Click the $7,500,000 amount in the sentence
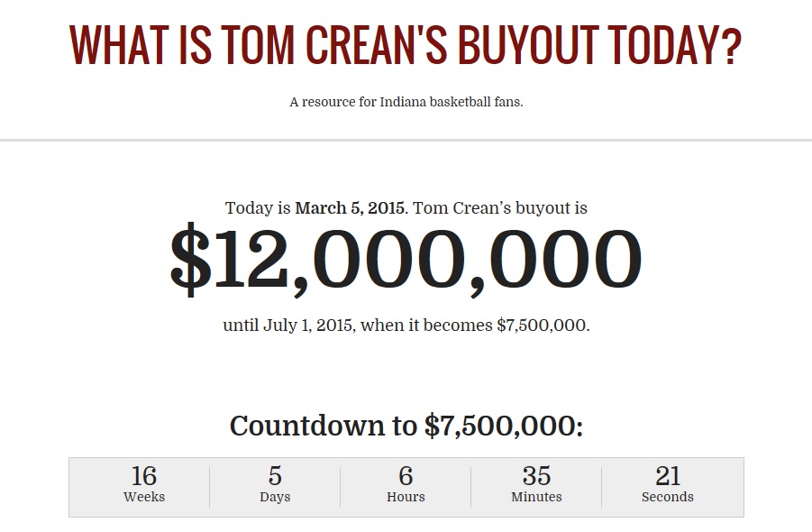812x532 pixels. tap(542, 326)
